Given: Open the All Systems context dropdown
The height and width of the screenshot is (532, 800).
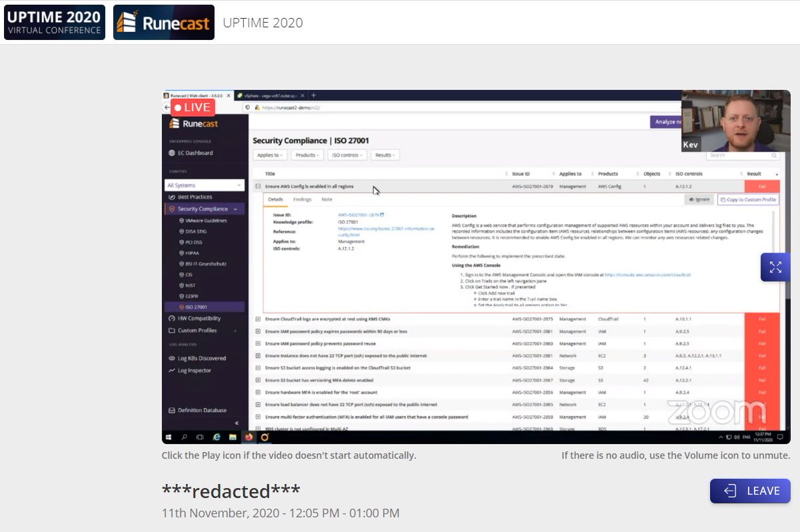Looking at the screenshot, I should click(x=205, y=185).
